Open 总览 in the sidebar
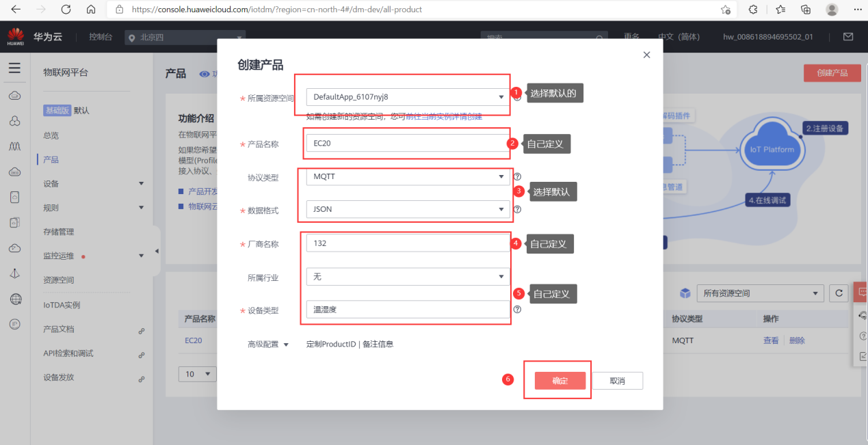 coord(51,135)
